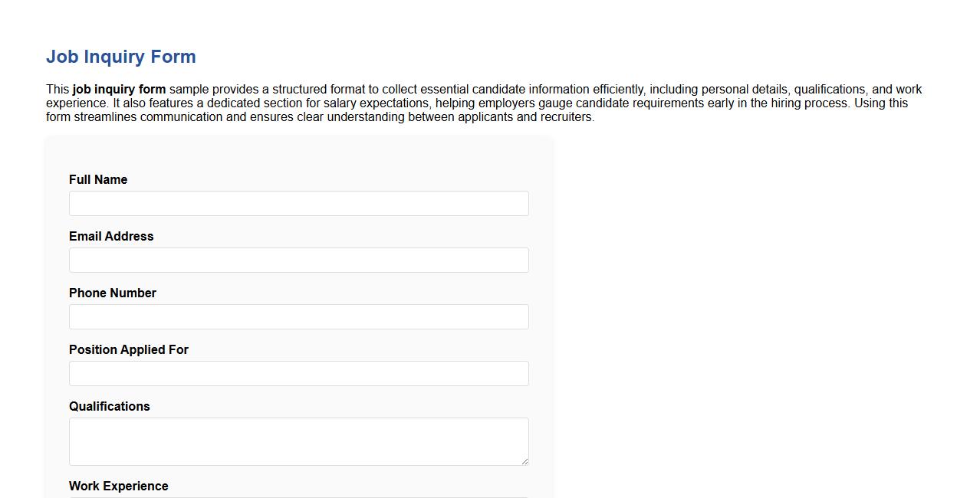Click the Full Name label to focus it

point(97,179)
